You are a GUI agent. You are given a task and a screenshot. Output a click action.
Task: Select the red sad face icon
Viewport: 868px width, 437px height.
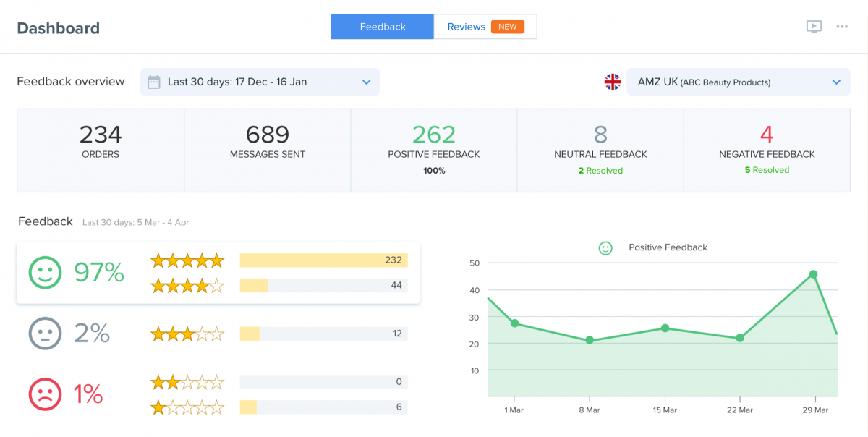[46, 394]
